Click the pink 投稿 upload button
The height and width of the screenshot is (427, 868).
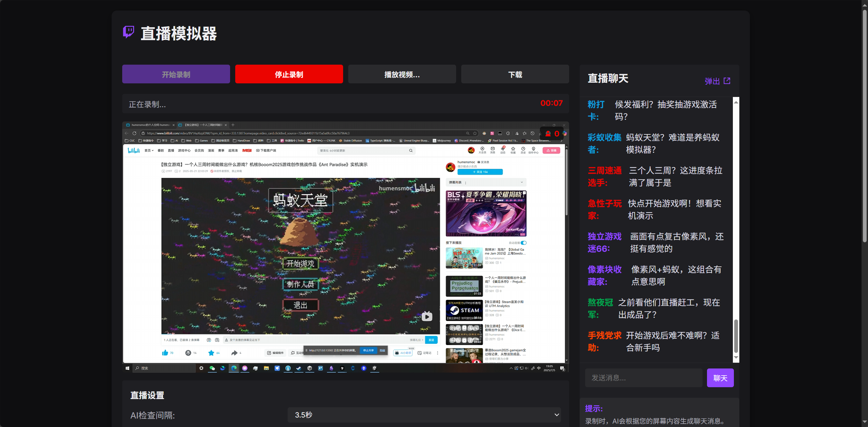pyautogui.click(x=551, y=150)
